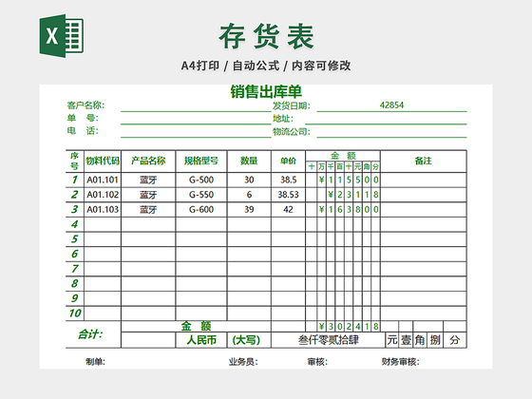Select the 规格型号 column header

(201, 161)
